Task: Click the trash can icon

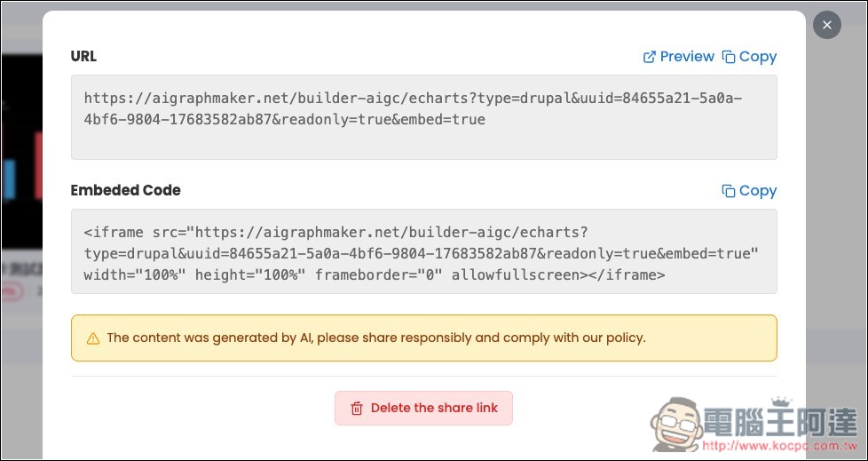Action: coord(357,409)
